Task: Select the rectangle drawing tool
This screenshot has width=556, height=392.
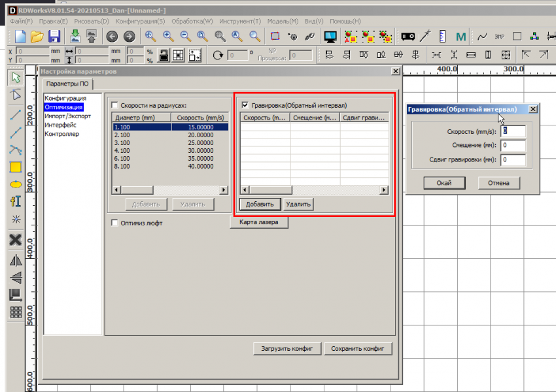Action: pos(16,167)
